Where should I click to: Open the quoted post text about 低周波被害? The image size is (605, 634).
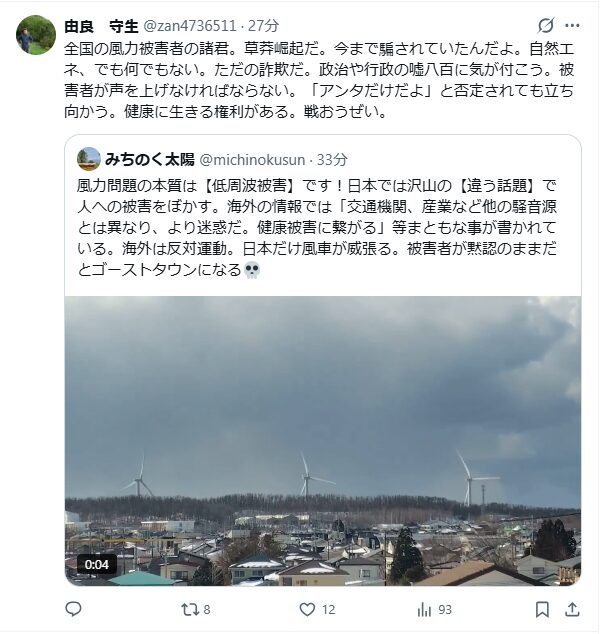320,228
